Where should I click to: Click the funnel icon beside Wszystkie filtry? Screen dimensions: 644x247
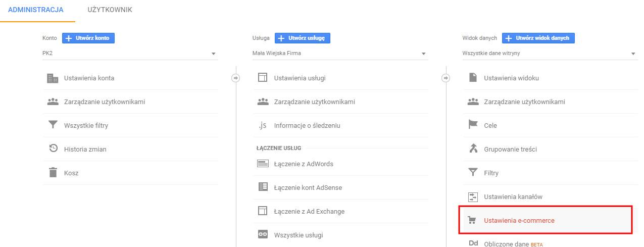(53, 125)
